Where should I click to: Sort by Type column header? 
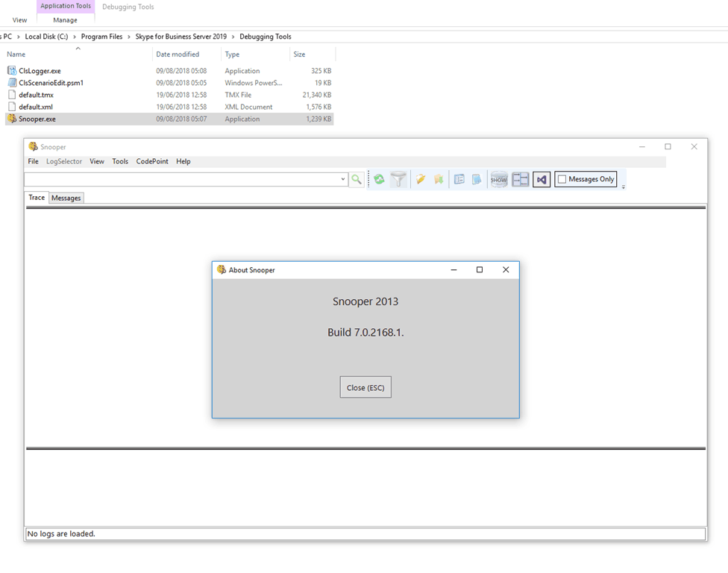click(x=232, y=54)
